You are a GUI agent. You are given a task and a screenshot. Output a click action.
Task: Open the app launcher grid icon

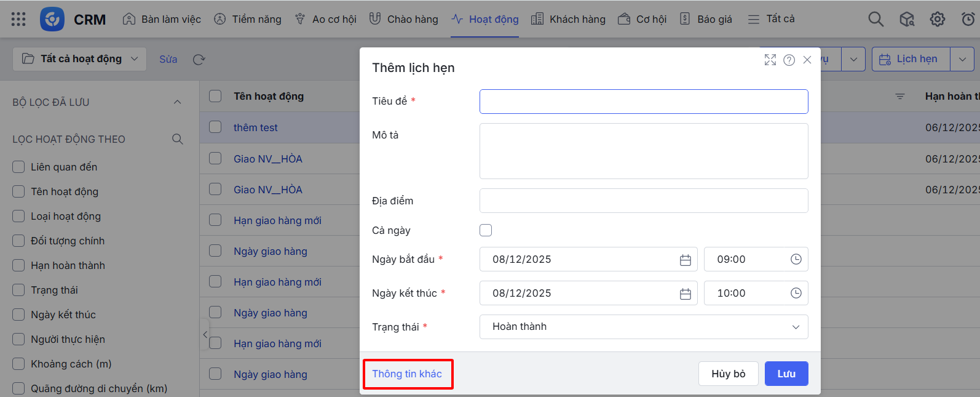pos(18,19)
